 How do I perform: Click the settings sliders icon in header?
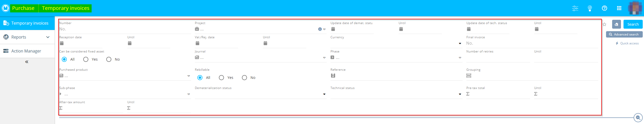(x=575, y=8)
